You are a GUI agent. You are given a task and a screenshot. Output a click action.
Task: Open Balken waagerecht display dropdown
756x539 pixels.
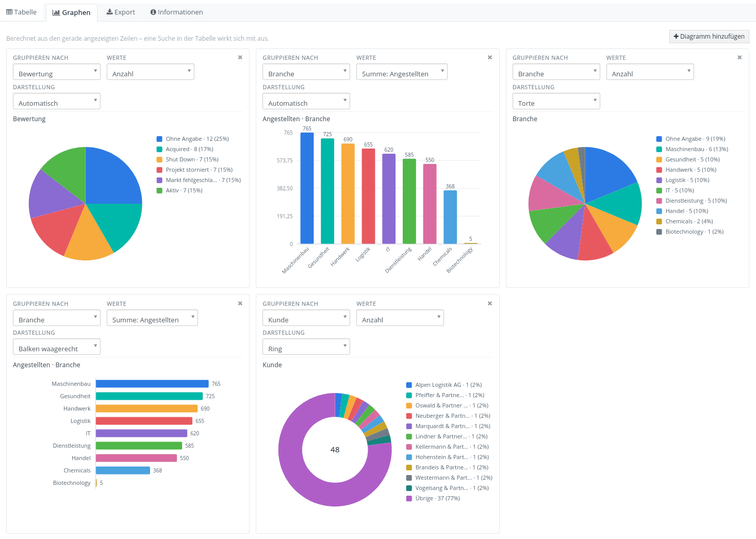click(x=57, y=347)
